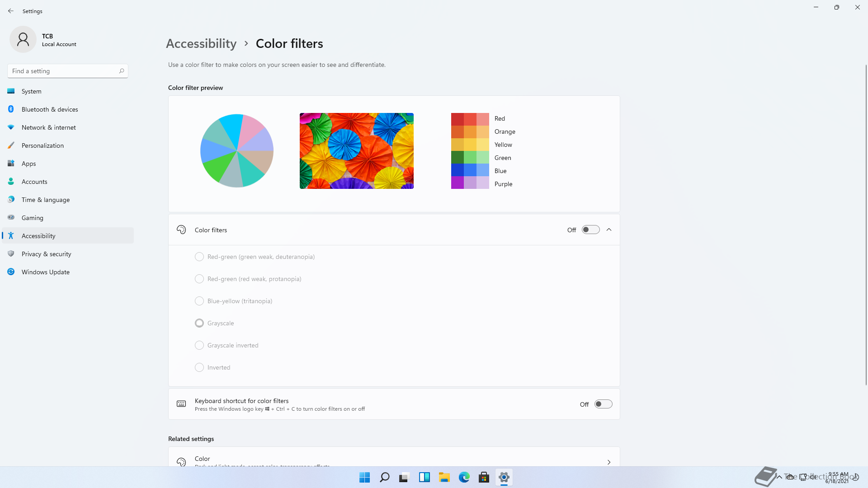Image resolution: width=868 pixels, height=488 pixels.
Task: Select Blue-yellow tritanopia radio option
Action: [199, 301]
